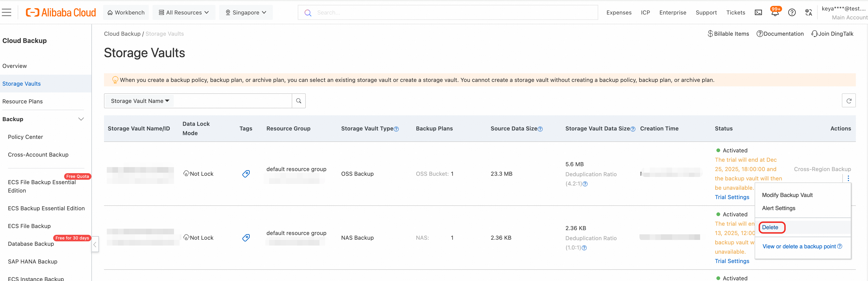Open the notifications bell
Screen dimensions: 868x281
[775, 12]
